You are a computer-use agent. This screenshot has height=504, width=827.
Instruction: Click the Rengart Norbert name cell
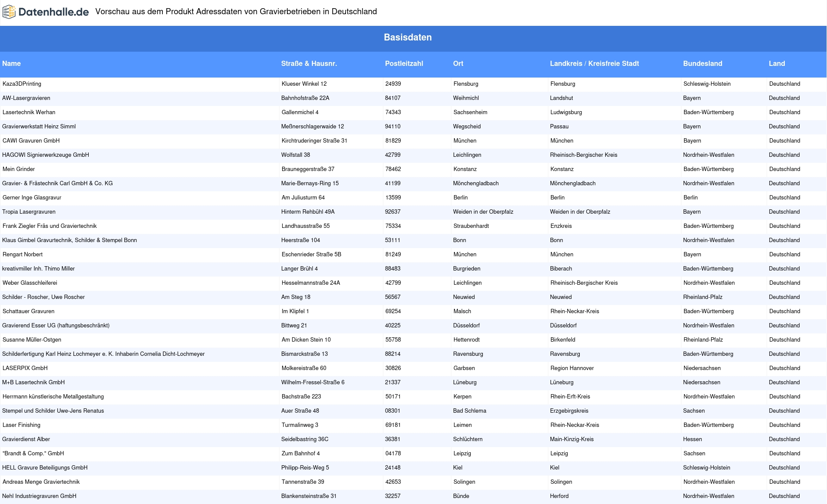[x=22, y=255]
